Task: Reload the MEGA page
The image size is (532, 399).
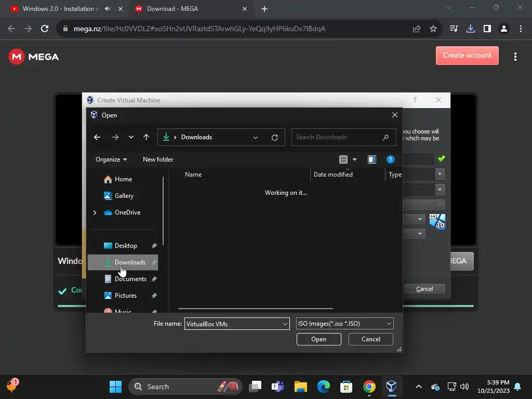Action: [x=45, y=29]
